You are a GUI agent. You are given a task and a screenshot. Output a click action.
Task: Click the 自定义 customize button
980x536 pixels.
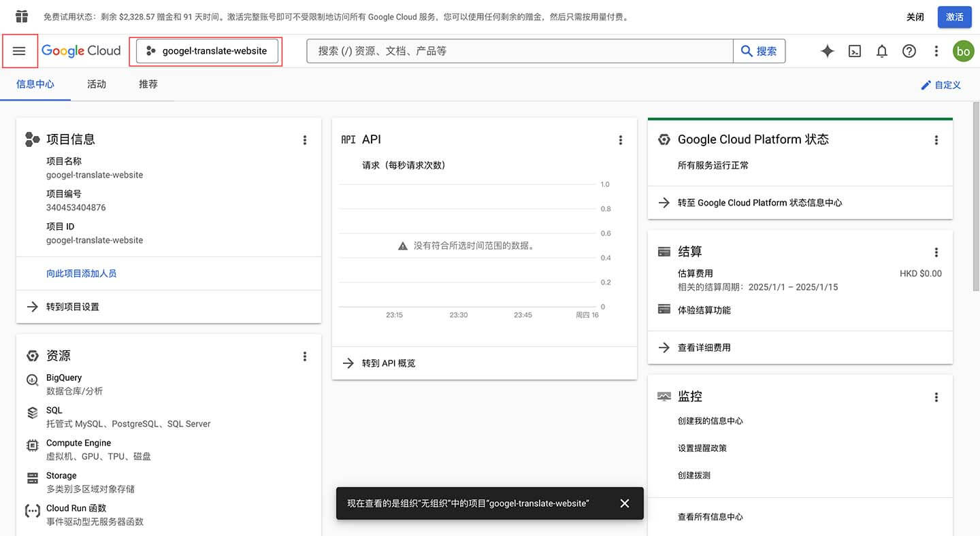[941, 85]
